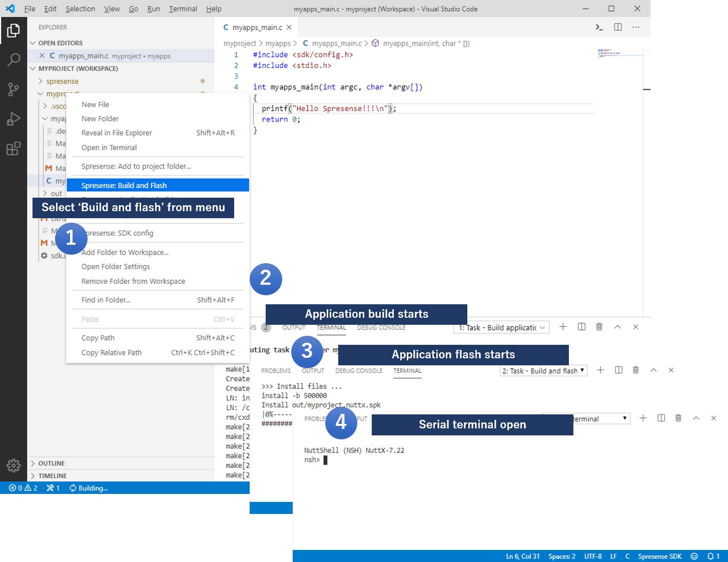
Task: Click the errors and warnings status indicator
Action: pyautogui.click(x=23, y=488)
